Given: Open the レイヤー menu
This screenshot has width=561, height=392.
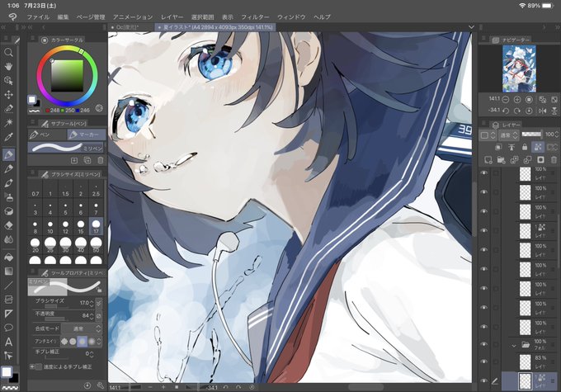Looking at the screenshot, I should click(x=172, y=17).
